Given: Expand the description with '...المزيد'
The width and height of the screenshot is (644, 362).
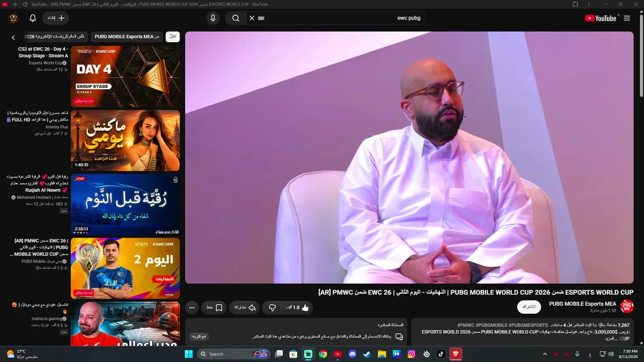Looking at the screenshot, I should click(611, 339).
